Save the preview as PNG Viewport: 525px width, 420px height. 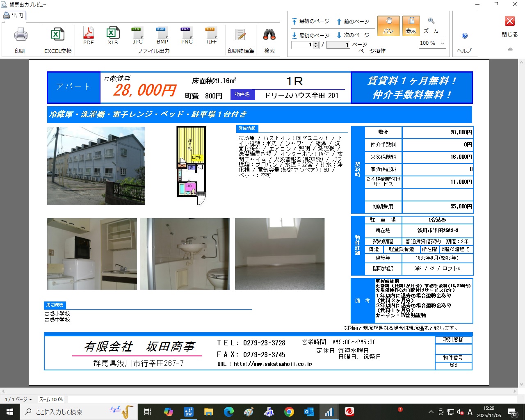tap(187, 35)
